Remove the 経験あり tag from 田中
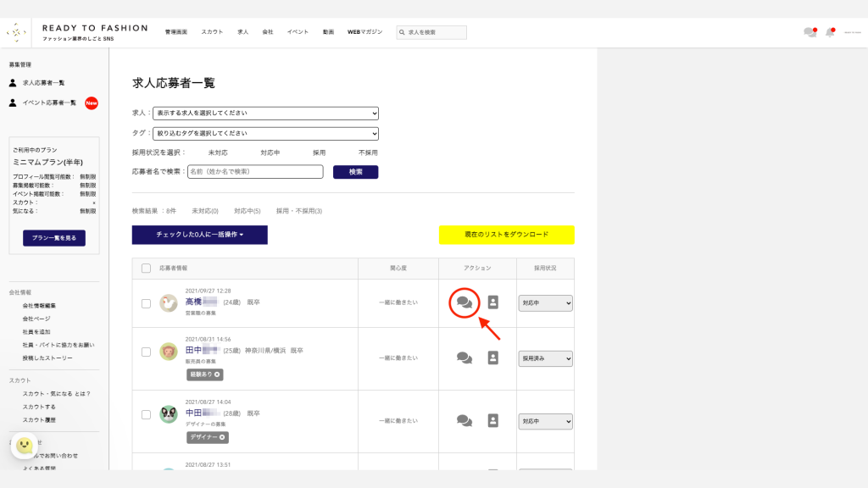The width and height of the screenshot is (868, 488). pos(217,374)
